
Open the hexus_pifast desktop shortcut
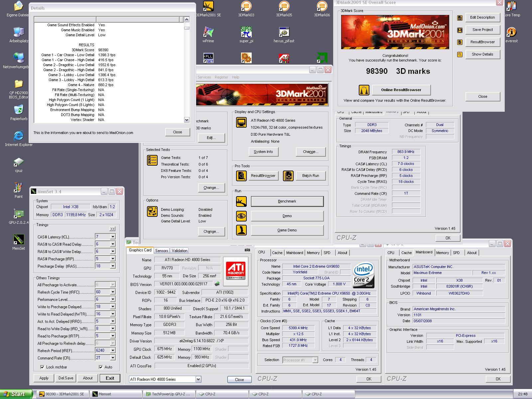(284, 35)
